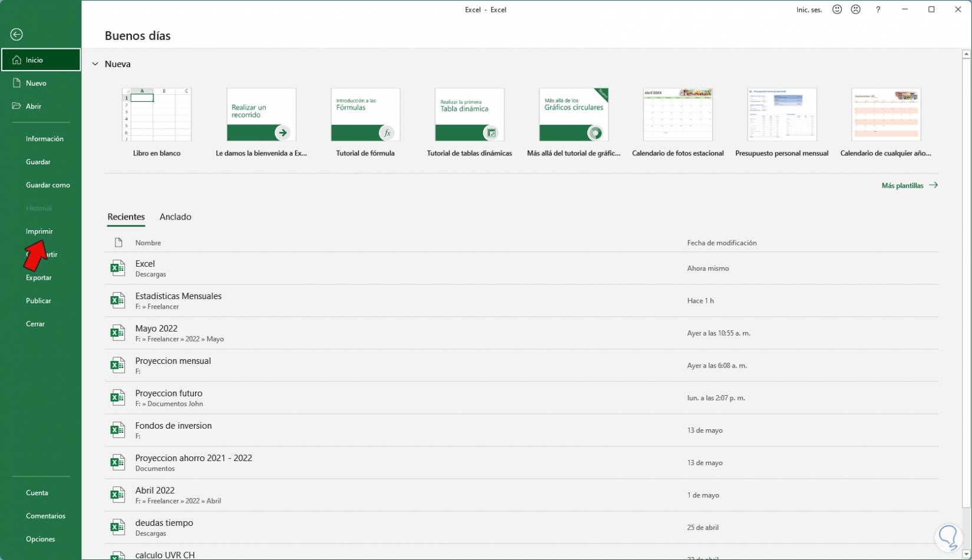The image size is (972, 560).
Task: Switch to the Anclado tab
Action: [176, 217]
